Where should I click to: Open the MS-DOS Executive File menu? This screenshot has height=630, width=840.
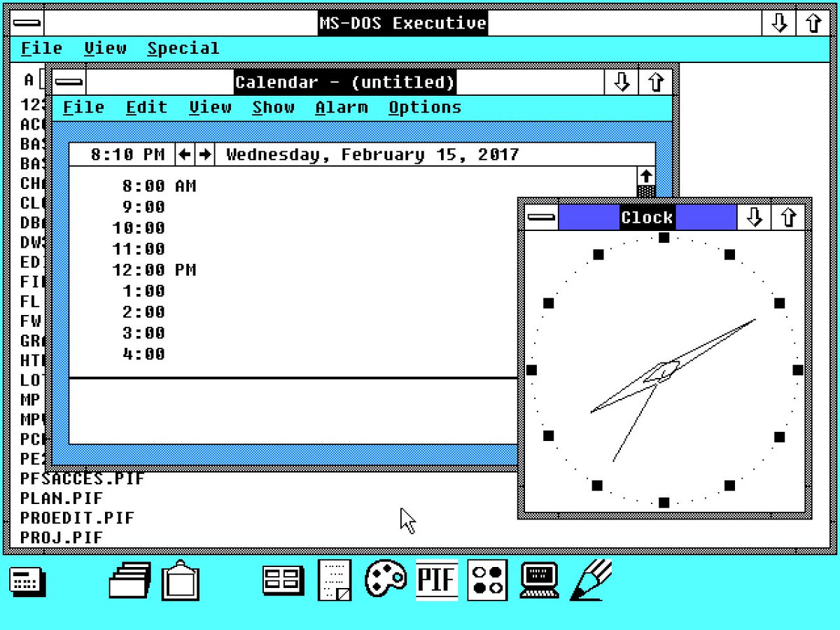pyautogui.click(x=41, y=49)
